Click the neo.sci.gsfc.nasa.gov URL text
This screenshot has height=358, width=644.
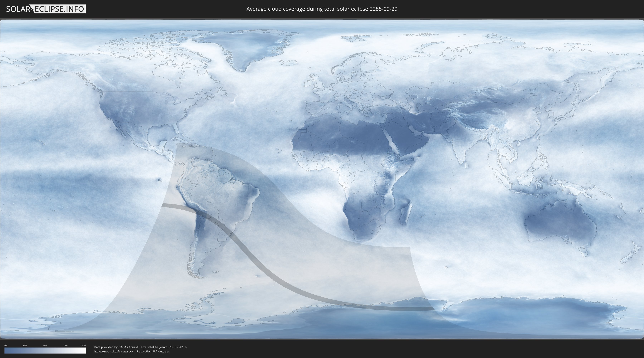[x=113, y=351]
